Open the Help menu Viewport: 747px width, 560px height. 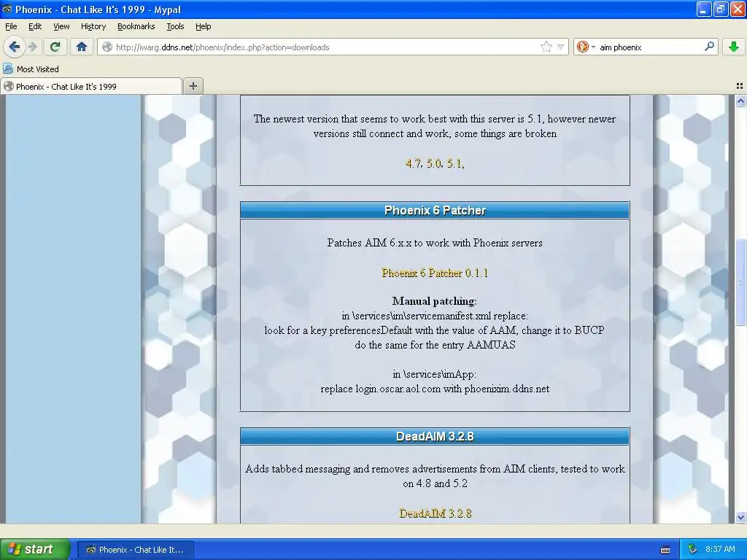coord(203,26)
